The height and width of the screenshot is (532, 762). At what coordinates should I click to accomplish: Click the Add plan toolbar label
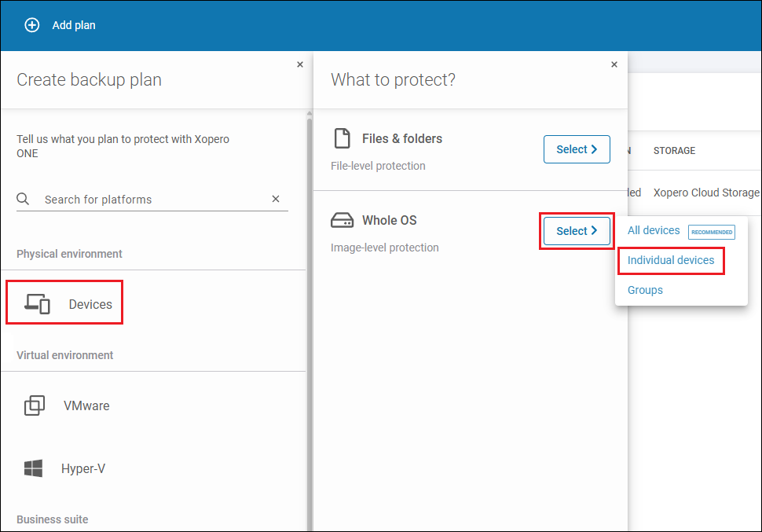pos(73,24)
